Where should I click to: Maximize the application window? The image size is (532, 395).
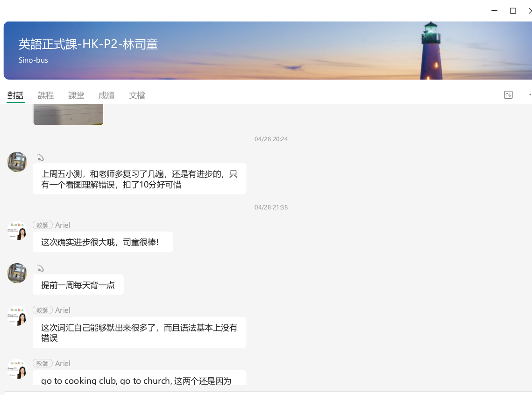513,11
